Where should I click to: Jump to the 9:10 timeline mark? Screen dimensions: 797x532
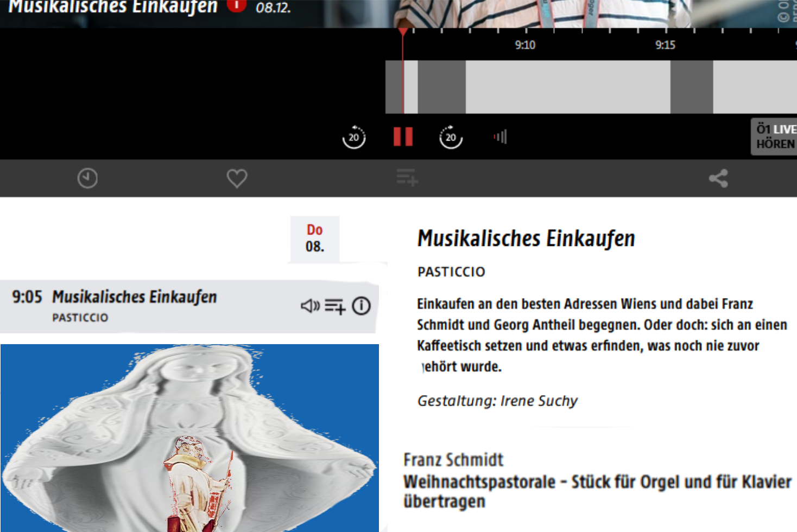click(525, 45)
